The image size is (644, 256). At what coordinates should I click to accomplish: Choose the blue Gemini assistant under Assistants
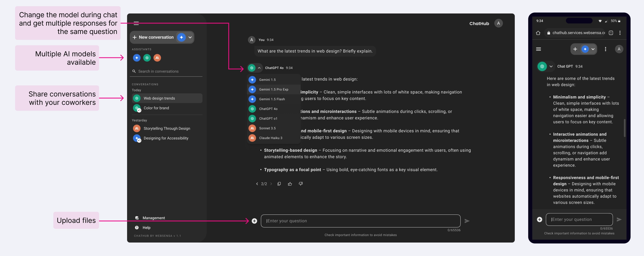coord(137,58)
